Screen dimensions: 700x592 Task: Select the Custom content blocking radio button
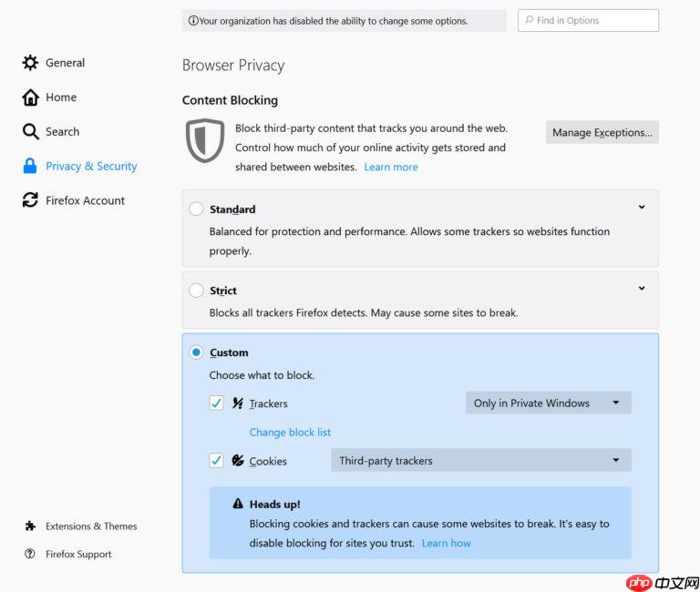coord(196,352)
